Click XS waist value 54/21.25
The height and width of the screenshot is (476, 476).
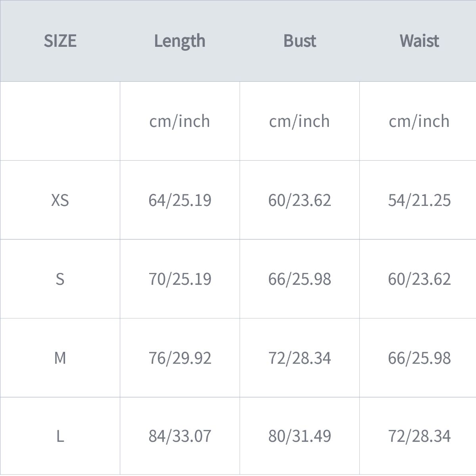[419, 200]
